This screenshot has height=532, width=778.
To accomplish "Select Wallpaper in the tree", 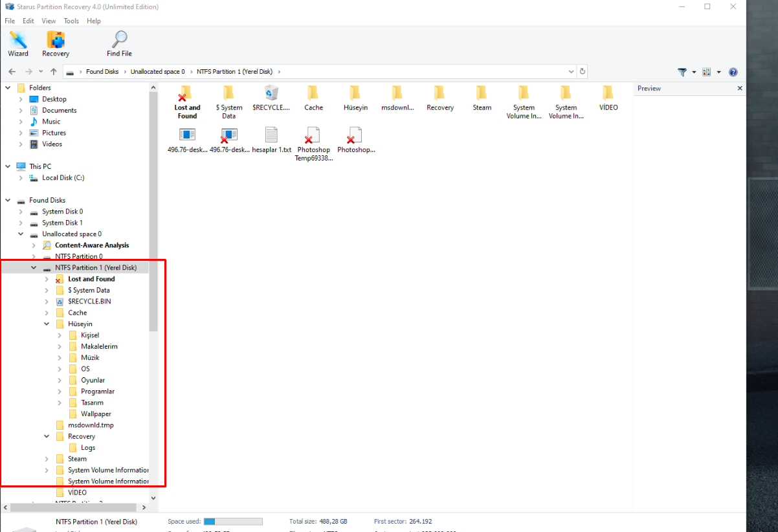I will pyautogui.click(x=96, y=414).
